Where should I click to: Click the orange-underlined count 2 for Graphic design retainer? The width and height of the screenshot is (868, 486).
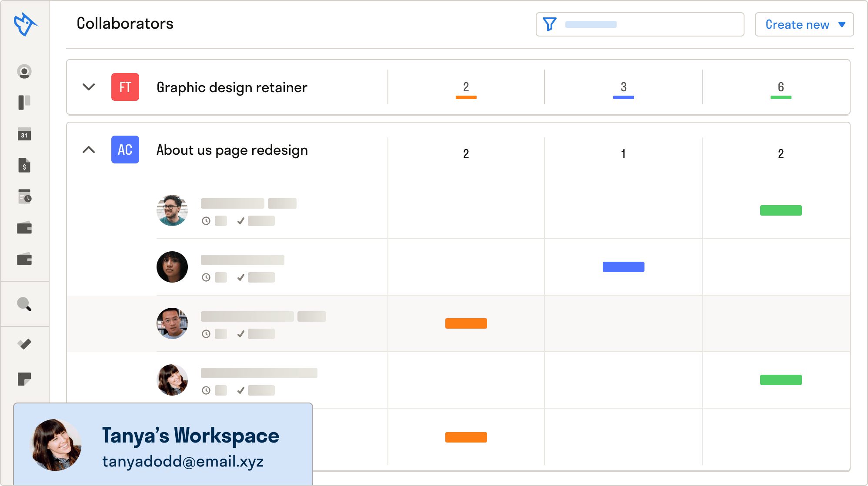(466, 87)
